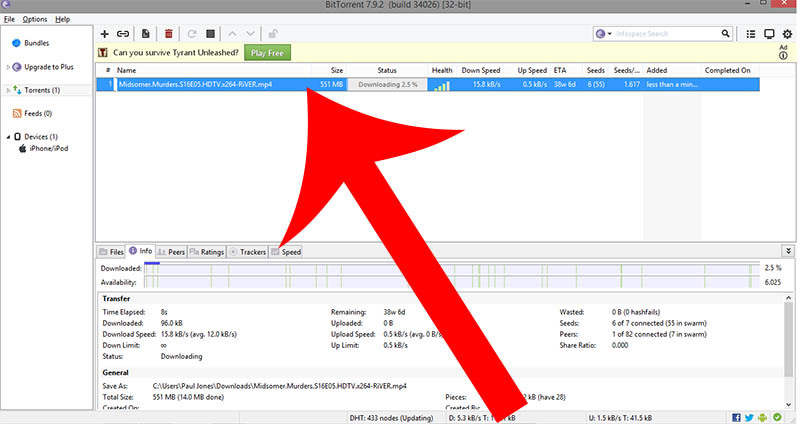Screen dimensions: 800x424
Task: Open the Android icon in status bar
Action: click(x=762, y=418)
